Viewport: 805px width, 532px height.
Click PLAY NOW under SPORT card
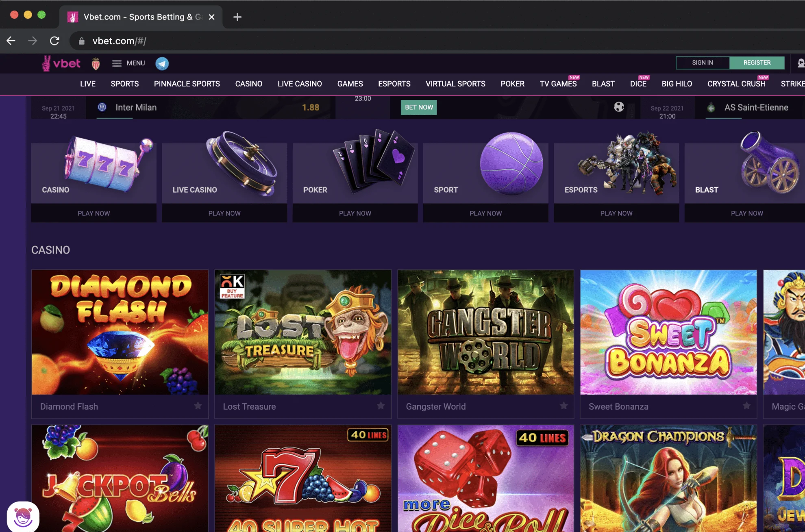point(486,213)
